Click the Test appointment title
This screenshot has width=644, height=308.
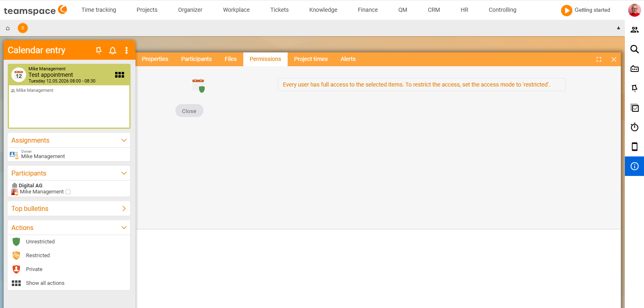(x=50, y=75)
